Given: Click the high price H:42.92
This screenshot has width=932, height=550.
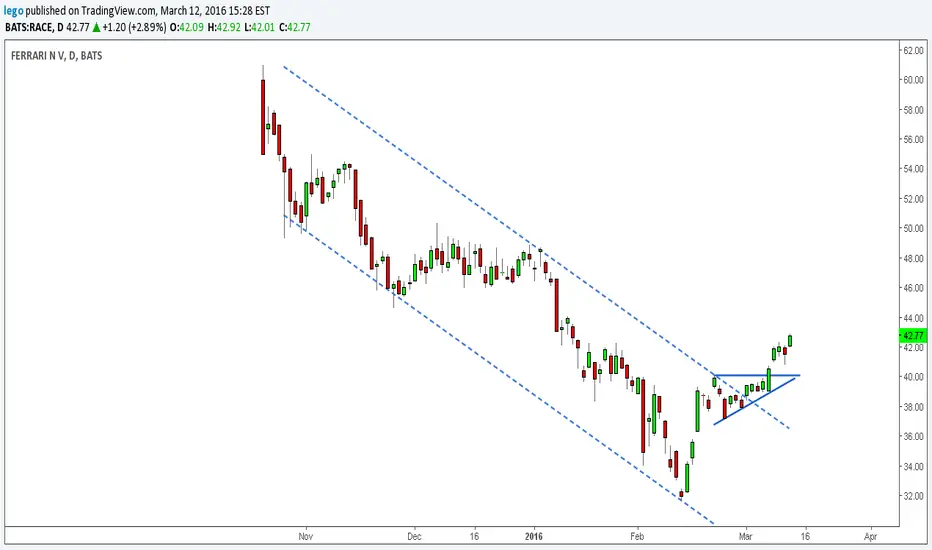Looking at the screenshot, I should point(224,27).
